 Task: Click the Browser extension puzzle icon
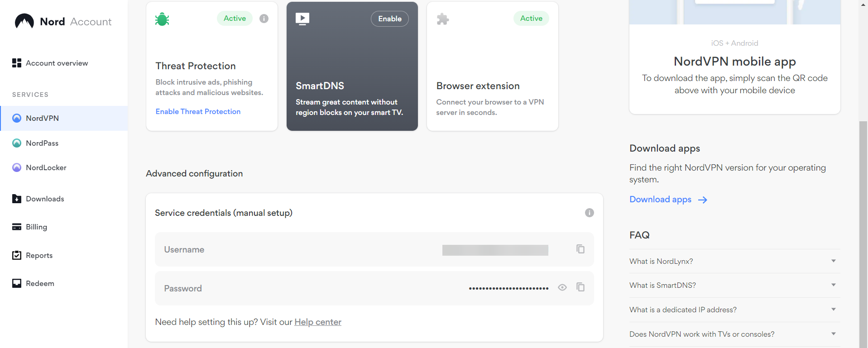[442, 19]
